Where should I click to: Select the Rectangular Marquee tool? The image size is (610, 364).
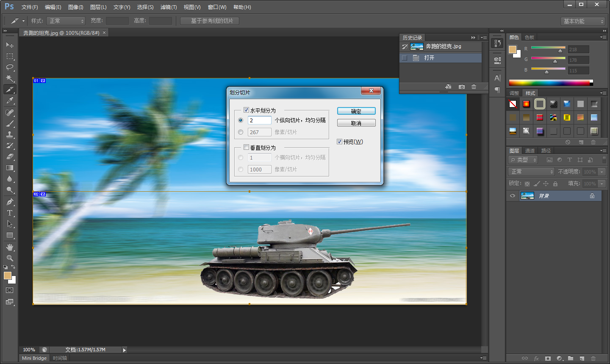click(x=10, y=56)
